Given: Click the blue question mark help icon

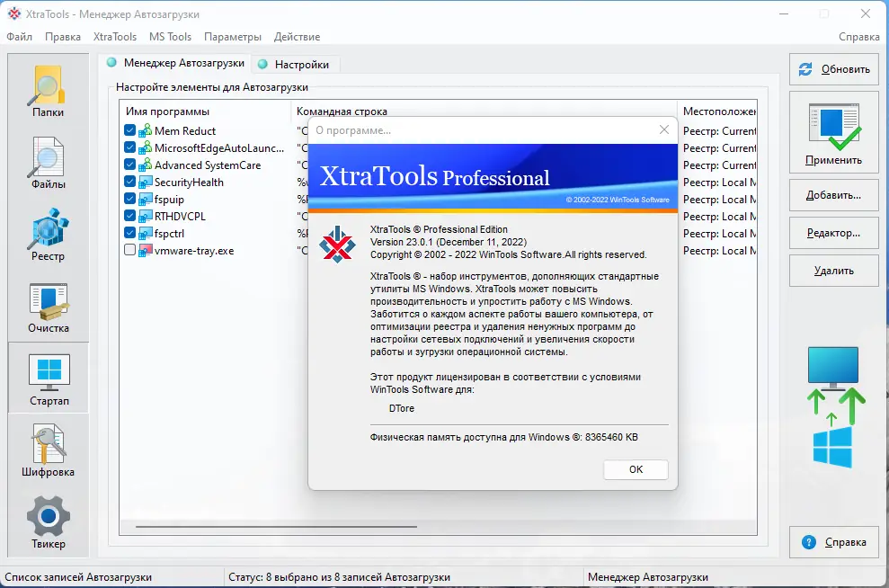Looking at the screenshot, I should coord(808,542).
